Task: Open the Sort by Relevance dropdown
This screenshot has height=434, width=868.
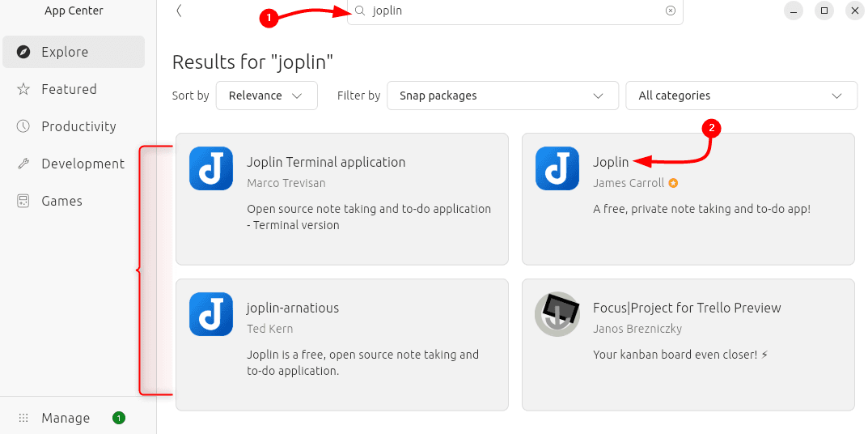Action: [266, 96]
